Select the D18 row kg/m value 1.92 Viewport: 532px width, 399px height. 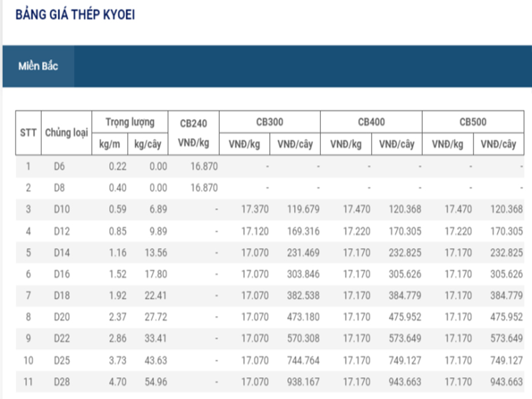point(117,295)
